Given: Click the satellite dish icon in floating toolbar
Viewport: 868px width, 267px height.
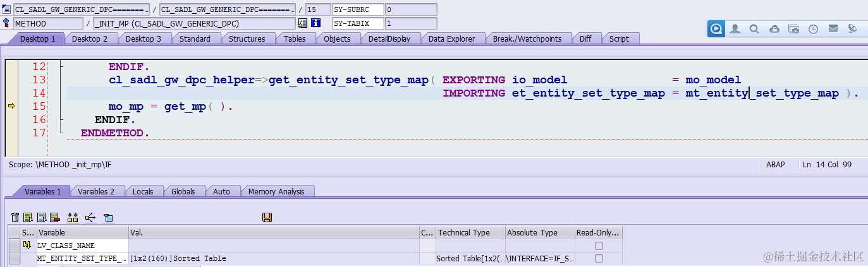Looking at the screenshot, I should tap(852, 28).
